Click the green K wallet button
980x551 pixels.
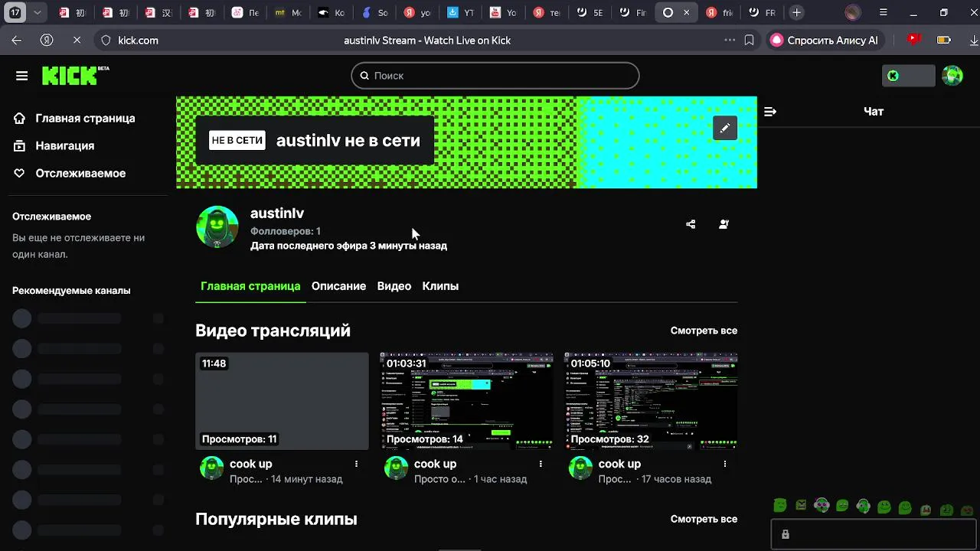point(908,76)
